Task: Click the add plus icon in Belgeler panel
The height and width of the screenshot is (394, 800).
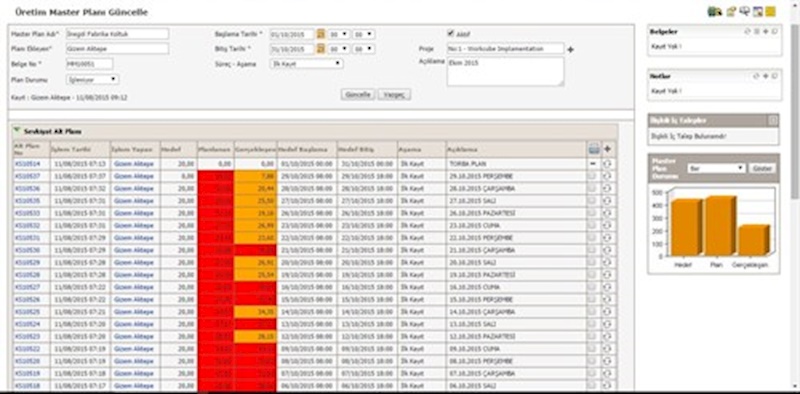Action: pyautogui.click(x=766, y=32)
